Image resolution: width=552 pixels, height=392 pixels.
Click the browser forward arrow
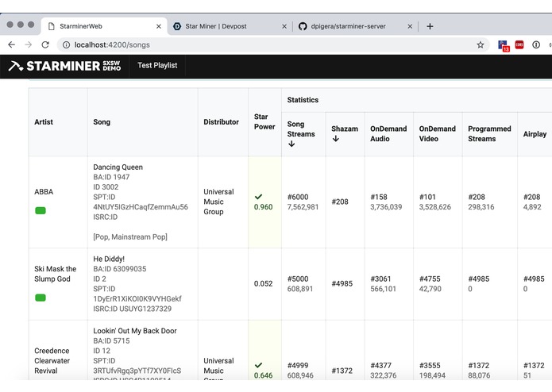(29, 44)
